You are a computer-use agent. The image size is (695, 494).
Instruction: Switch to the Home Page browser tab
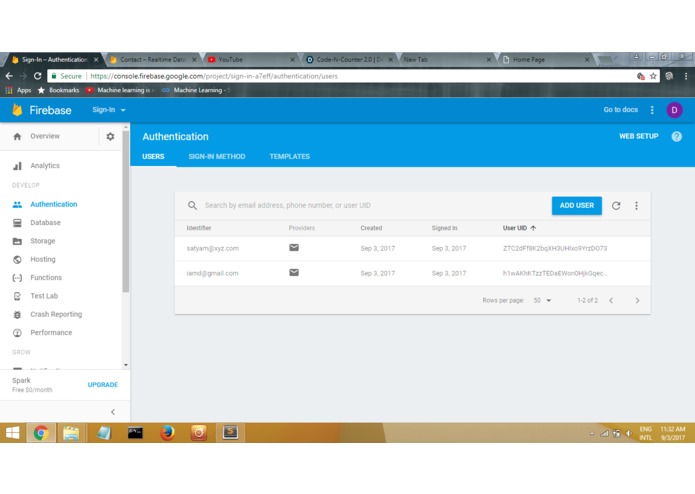point(546,59)
